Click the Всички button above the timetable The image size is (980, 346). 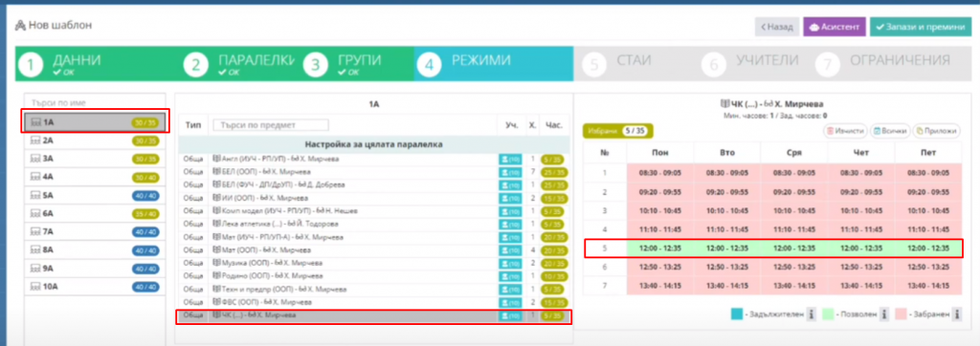(889, 131)
